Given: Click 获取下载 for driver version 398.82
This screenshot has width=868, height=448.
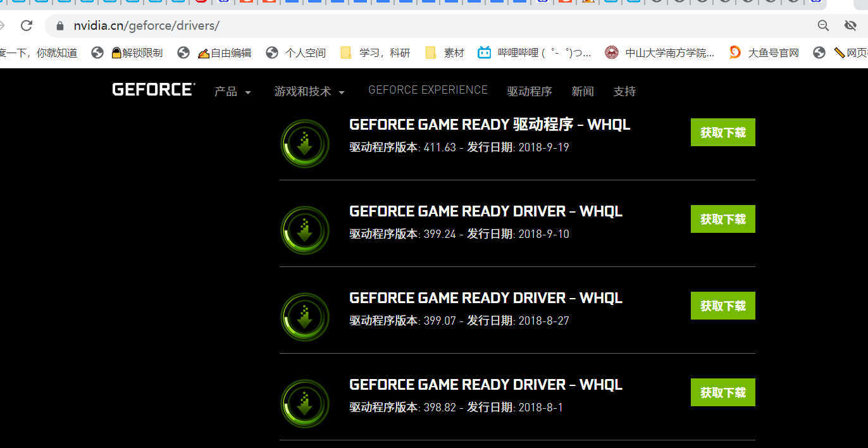Looking at the screenshot, I should tap(723, 392).
